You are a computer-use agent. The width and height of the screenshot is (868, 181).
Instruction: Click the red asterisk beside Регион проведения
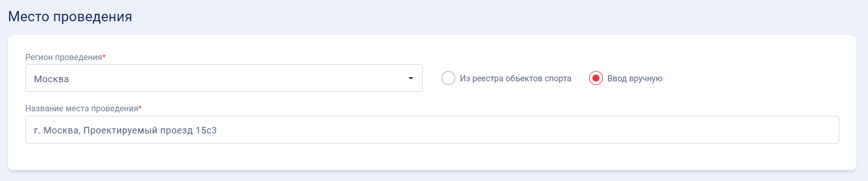104,56
